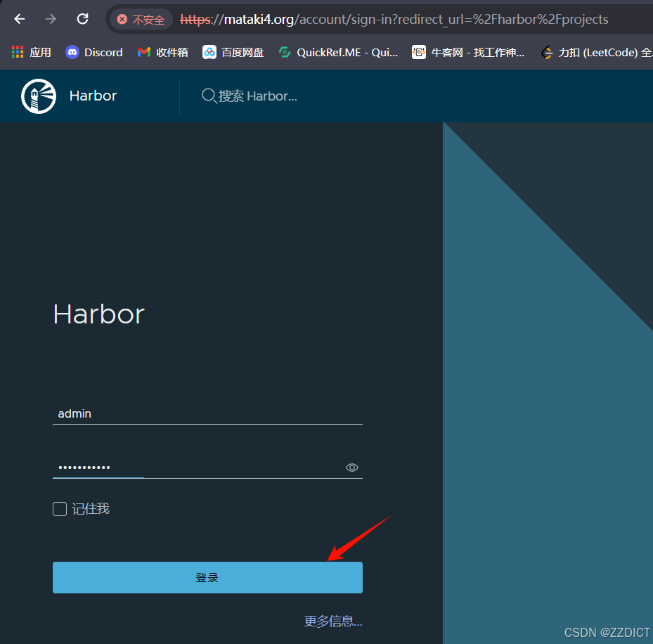Viewport: 653px width, 644px height.
Task: Show password using the eye icon
Action: click(352, 468)
